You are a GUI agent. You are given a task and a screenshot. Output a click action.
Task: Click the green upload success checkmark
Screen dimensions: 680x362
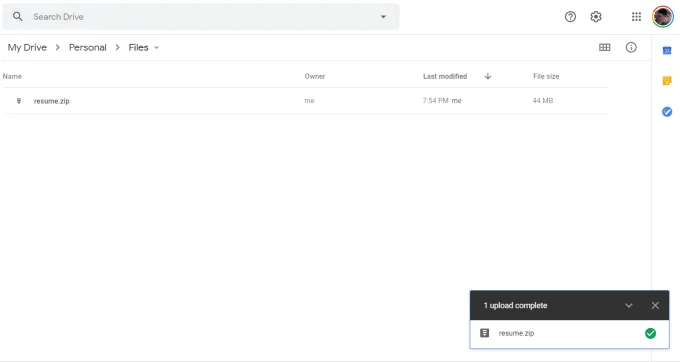[x=651, y=333]
